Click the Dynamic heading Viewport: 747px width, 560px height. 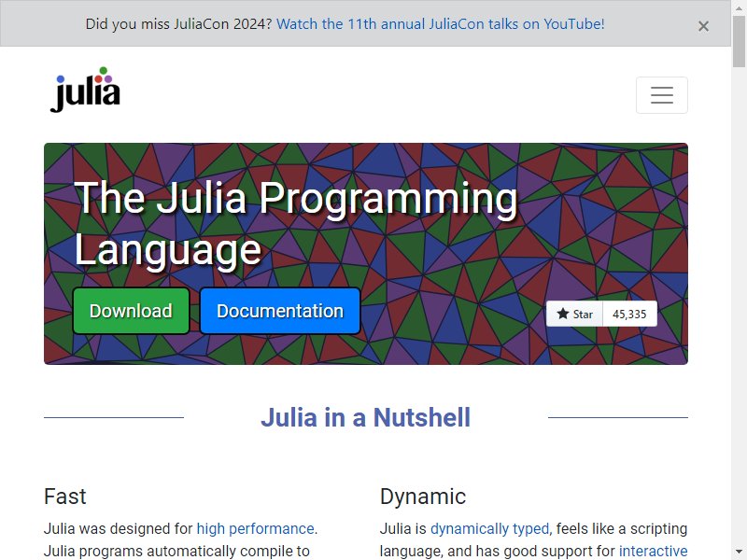[423, 497]
